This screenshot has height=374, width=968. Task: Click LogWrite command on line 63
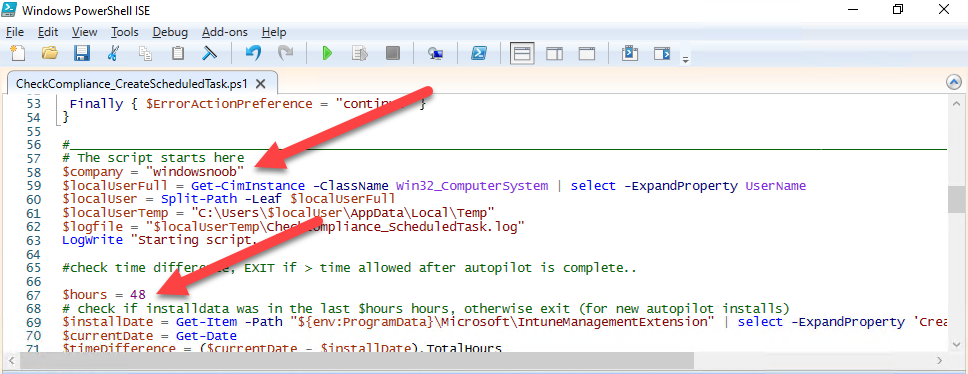[92, 240]
